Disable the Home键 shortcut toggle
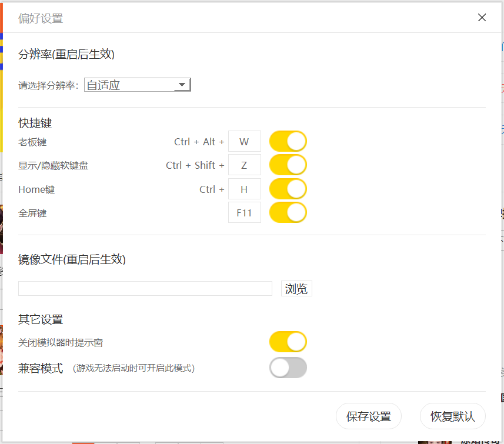The image size is (504, 444). coord(288,189)
